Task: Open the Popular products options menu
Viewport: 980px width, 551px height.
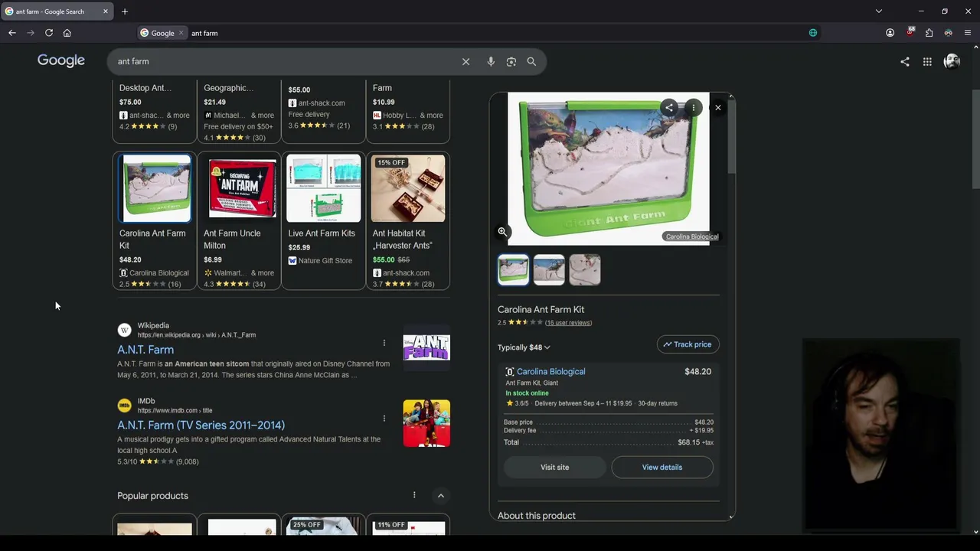Action: click(414, 495)
